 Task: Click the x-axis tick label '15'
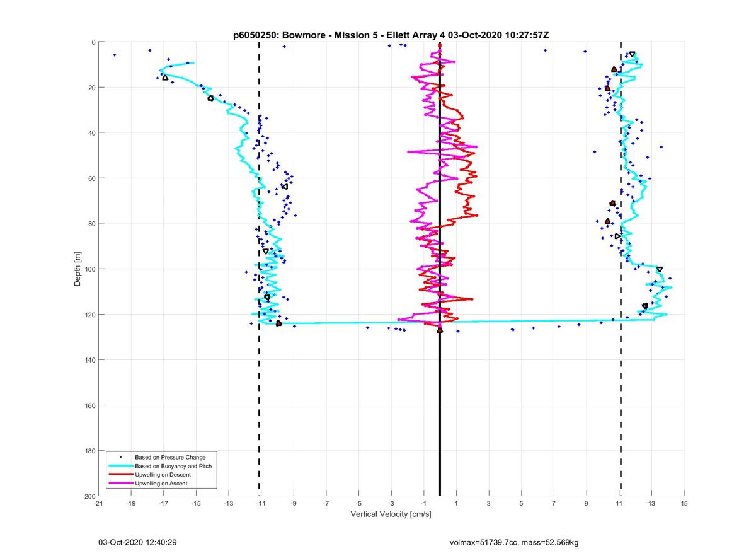[684, 504]
